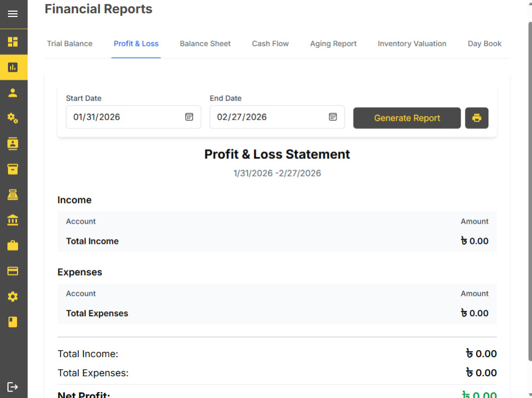This screenshot has width=532, height=398.
Task: Click the Profit & Loss Statement title
Action: pos(277,154)
